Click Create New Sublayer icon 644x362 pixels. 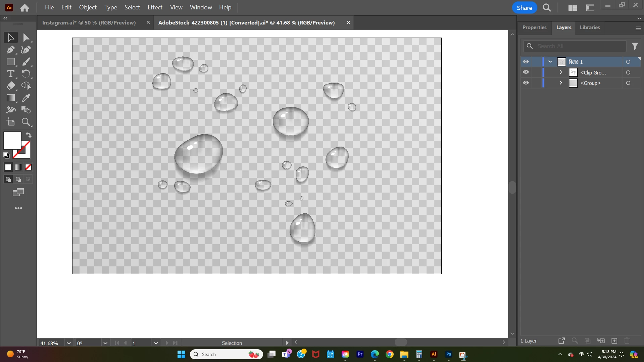601,341
